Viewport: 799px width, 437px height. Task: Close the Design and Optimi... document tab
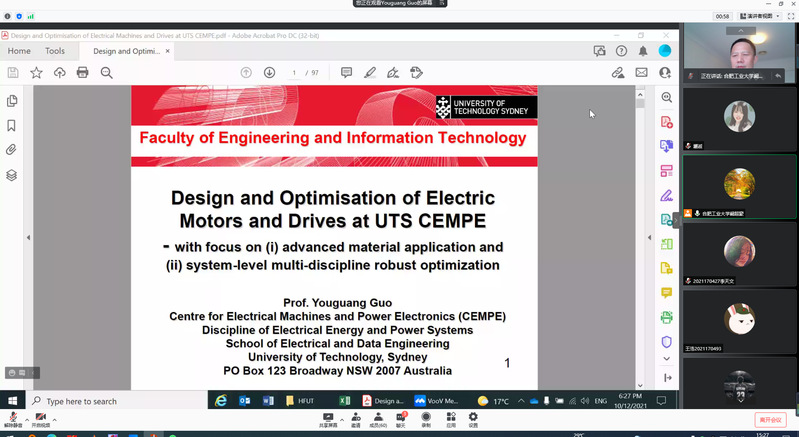pyautogui.click(x=168, y=51)
